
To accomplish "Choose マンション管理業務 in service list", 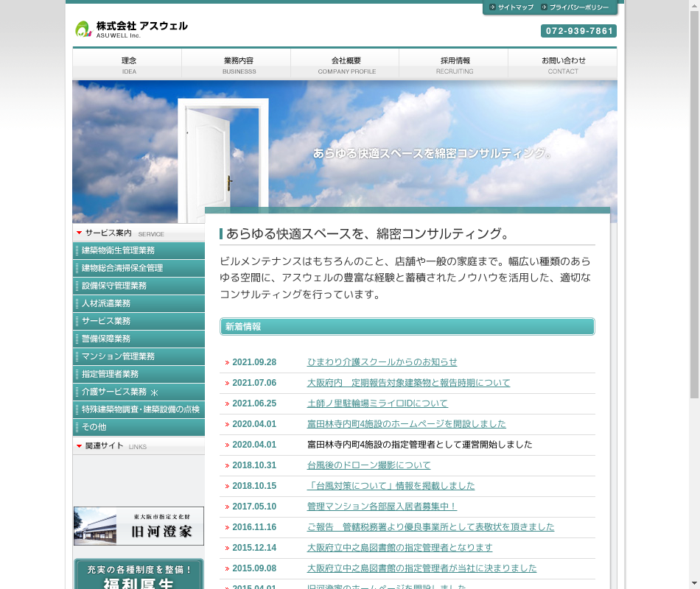I will (139, 356).
